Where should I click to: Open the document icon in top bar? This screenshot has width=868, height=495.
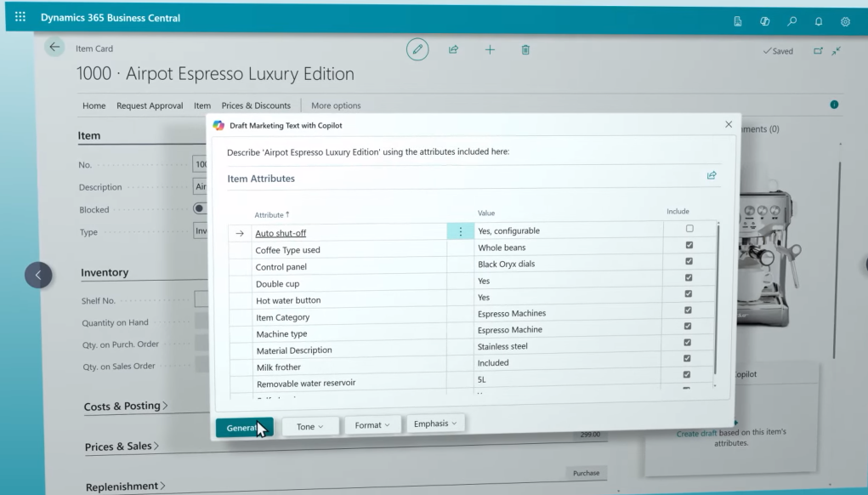737,21
